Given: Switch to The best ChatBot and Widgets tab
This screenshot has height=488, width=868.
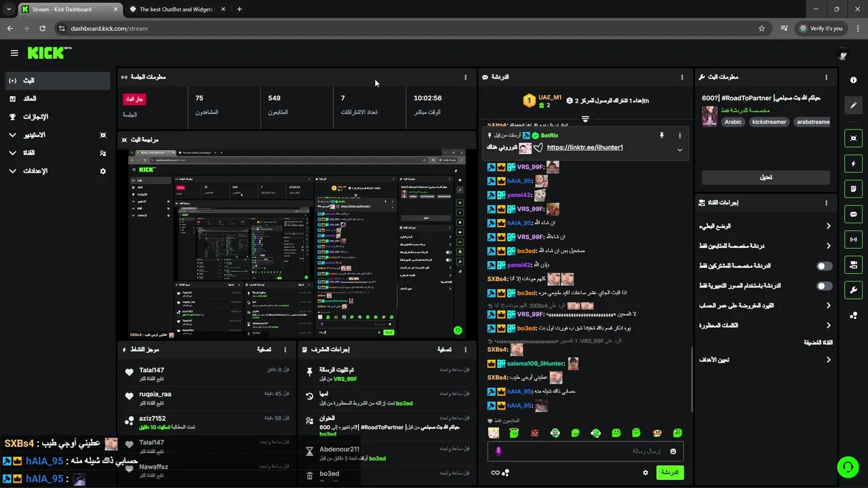Looking at the screenshot, I should point(176,9).
